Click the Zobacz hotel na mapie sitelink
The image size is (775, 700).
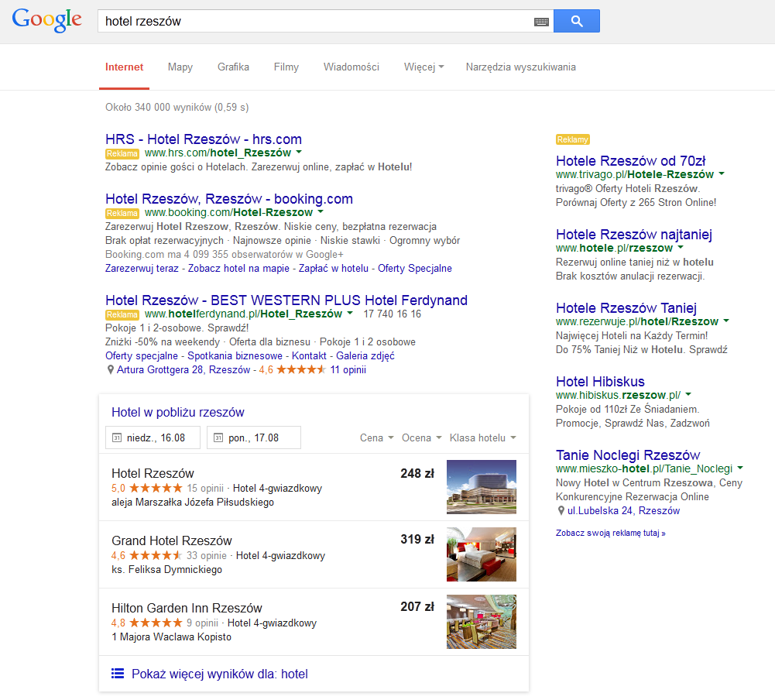tap(238, 268)
